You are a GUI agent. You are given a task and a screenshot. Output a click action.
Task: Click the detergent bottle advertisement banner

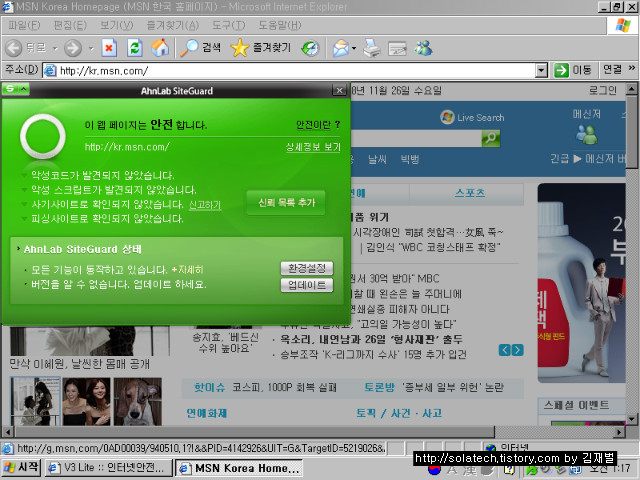(581, 283)
